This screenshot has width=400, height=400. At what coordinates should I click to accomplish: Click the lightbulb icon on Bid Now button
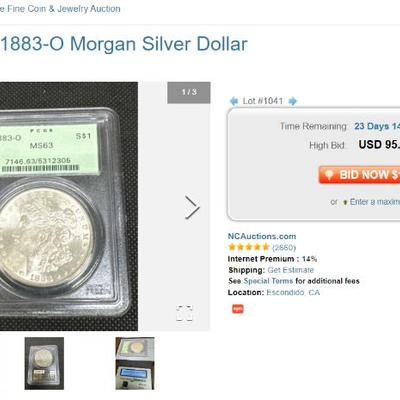(329, 175)
